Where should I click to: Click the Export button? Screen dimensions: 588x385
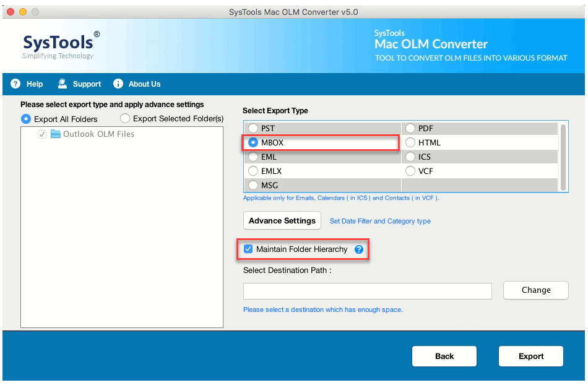click(531, 356)
